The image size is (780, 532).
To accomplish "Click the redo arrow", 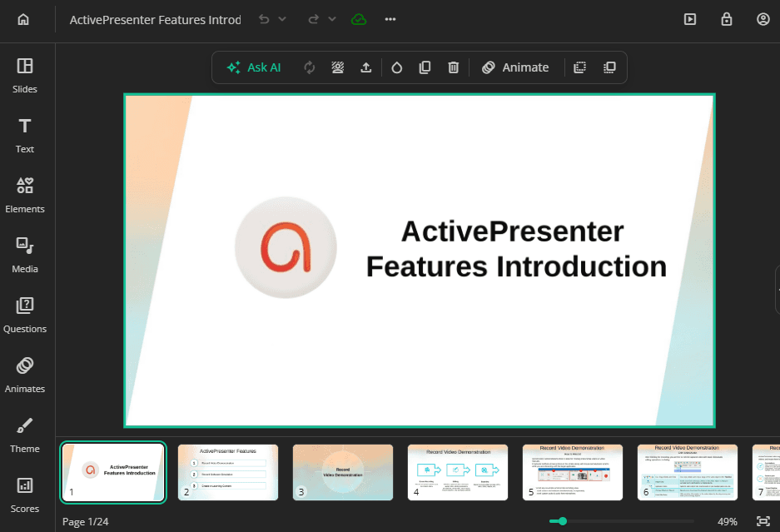I will coord(313,19).
